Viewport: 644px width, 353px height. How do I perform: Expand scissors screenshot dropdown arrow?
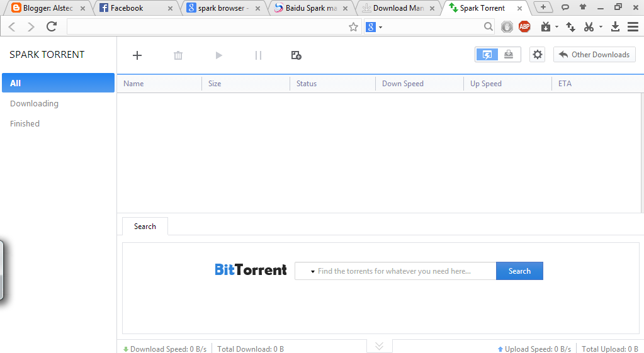(601, 27)
